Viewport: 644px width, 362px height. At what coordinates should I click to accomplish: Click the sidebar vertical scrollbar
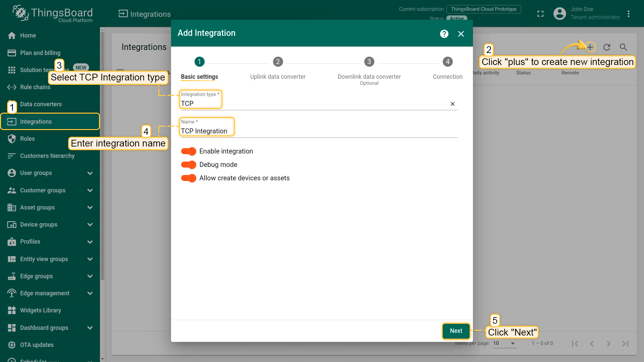click(x=102, y=156)
